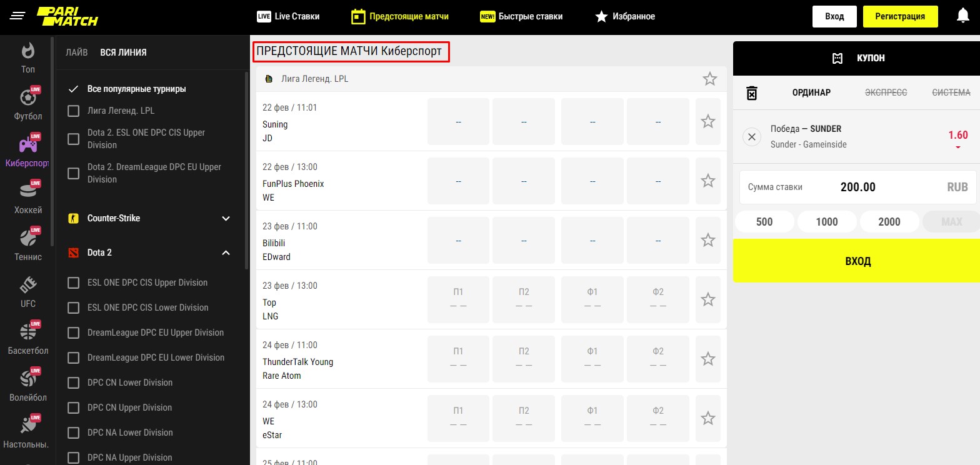Click the Вход button in header
The height and width of the screenshot is (465, 980).
pyautogui.click(x=834, y=16)
